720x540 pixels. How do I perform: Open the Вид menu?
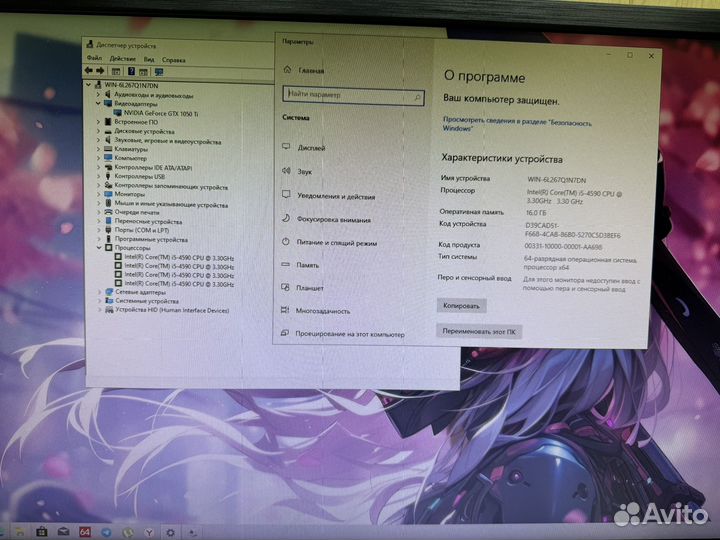tap(149, 59)
